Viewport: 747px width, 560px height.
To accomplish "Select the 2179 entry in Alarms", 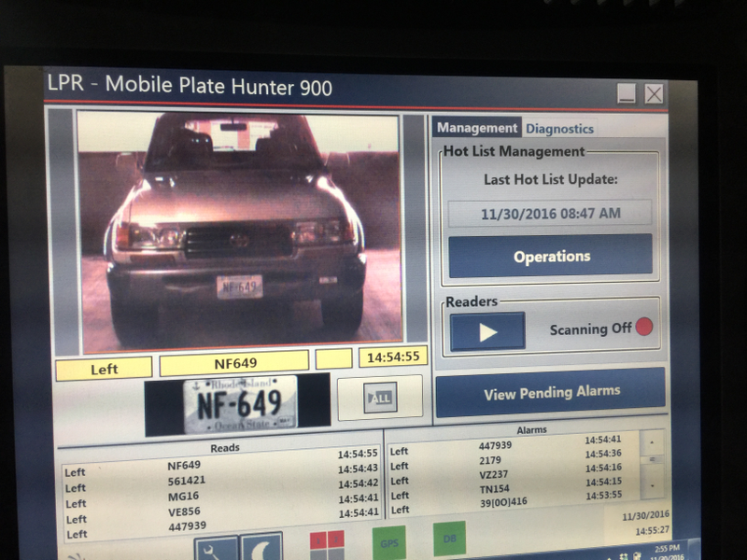I will pos(512,459).
